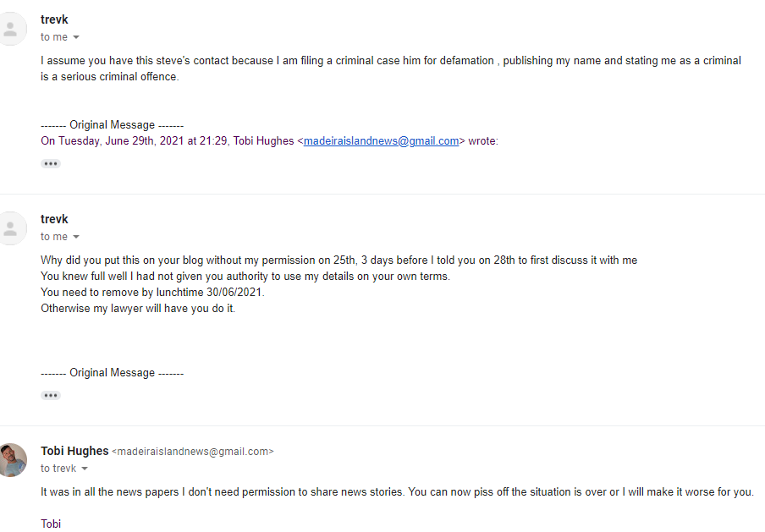Click the "Otherwise my lawyer will have you do it" line
The image size is (765, 532).
pos(138,308)
